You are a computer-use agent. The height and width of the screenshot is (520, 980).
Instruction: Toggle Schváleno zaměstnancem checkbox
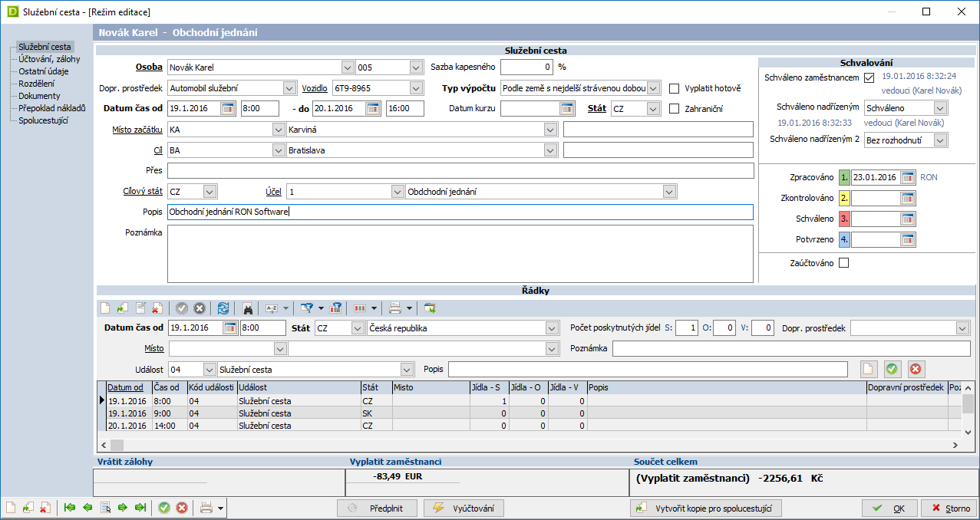pos(869,77)
